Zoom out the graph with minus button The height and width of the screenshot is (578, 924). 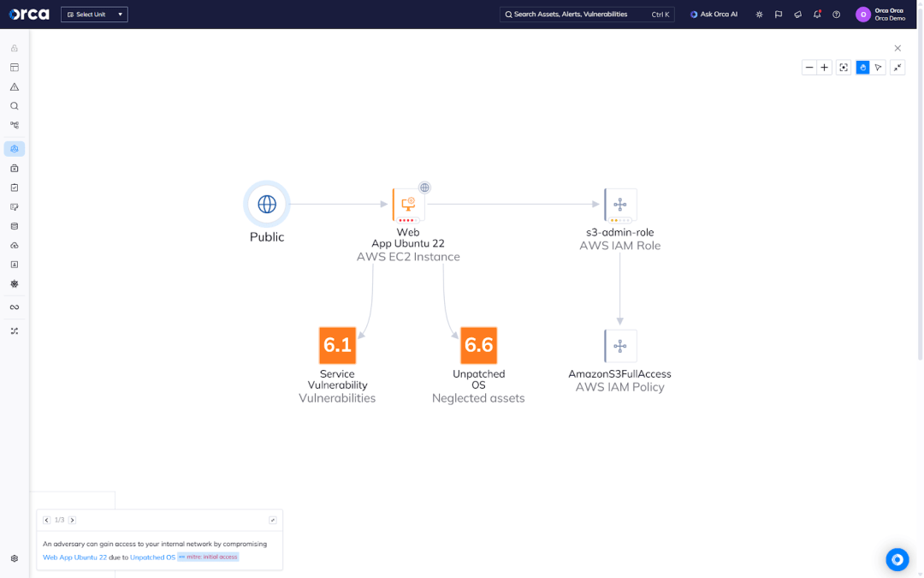809,68
